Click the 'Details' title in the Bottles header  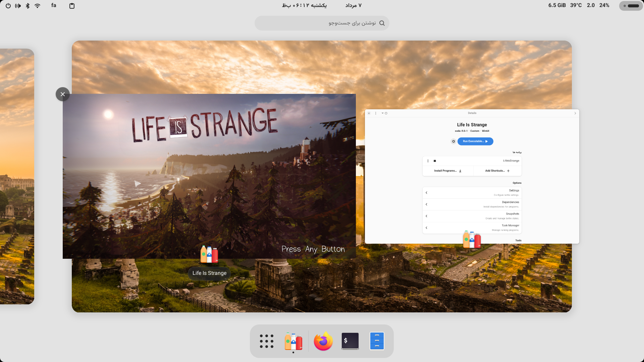click(x=472, y=113)
